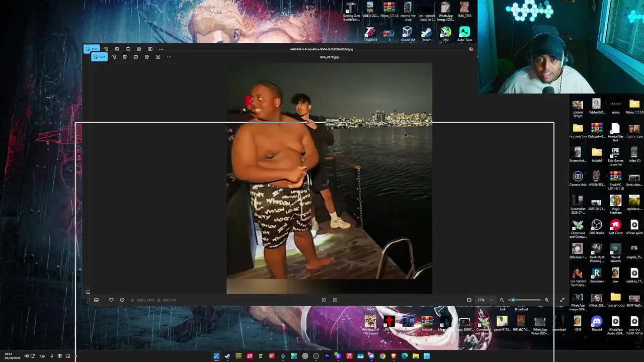The image size is (644, 362).
Task: Click the trash icon in the back Photos window
Action: coord(117,49)
